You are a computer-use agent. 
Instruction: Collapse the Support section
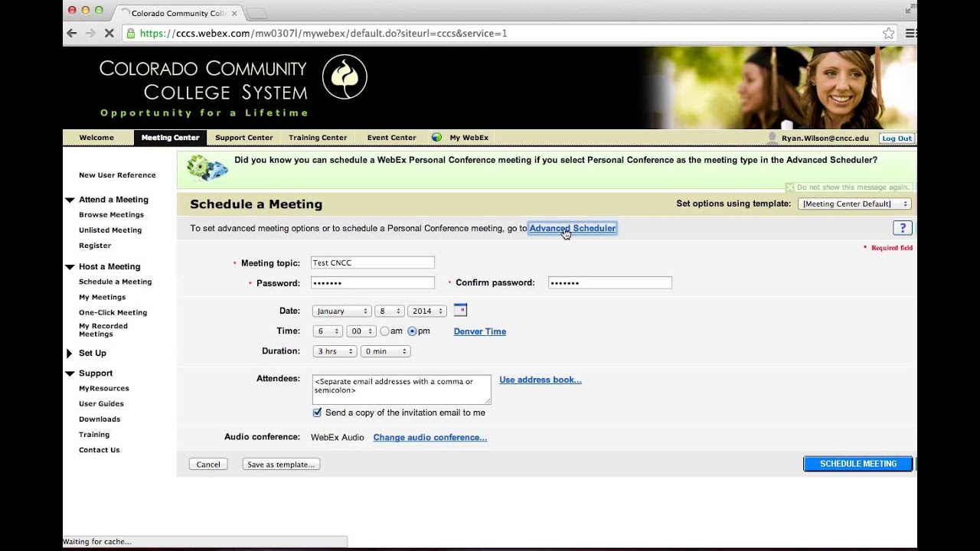(70, 373)
